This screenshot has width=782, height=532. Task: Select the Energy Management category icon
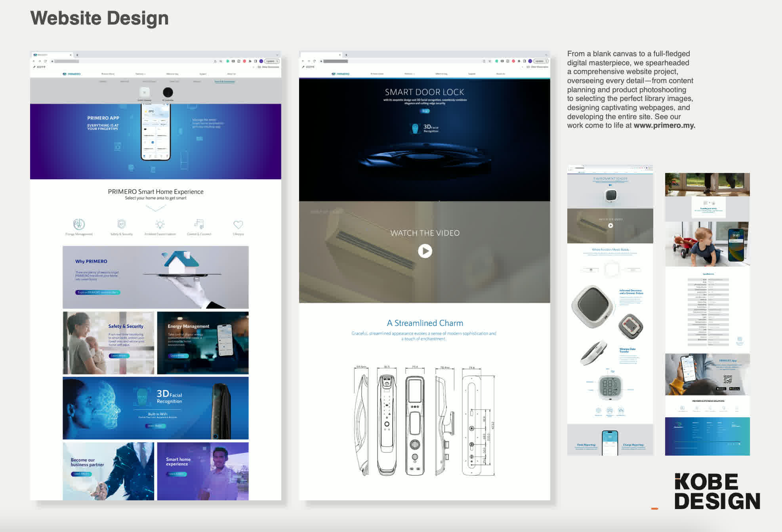tap(79, 224)
